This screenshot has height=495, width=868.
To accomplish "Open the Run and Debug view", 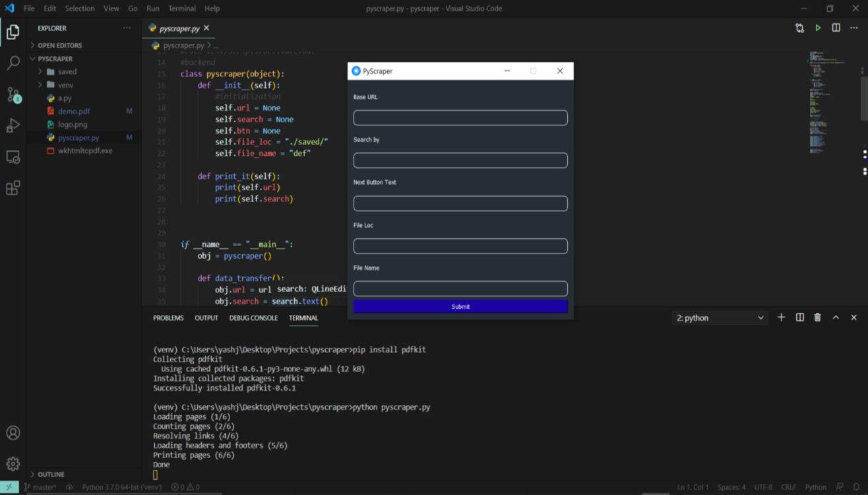I will click(13, 125).
